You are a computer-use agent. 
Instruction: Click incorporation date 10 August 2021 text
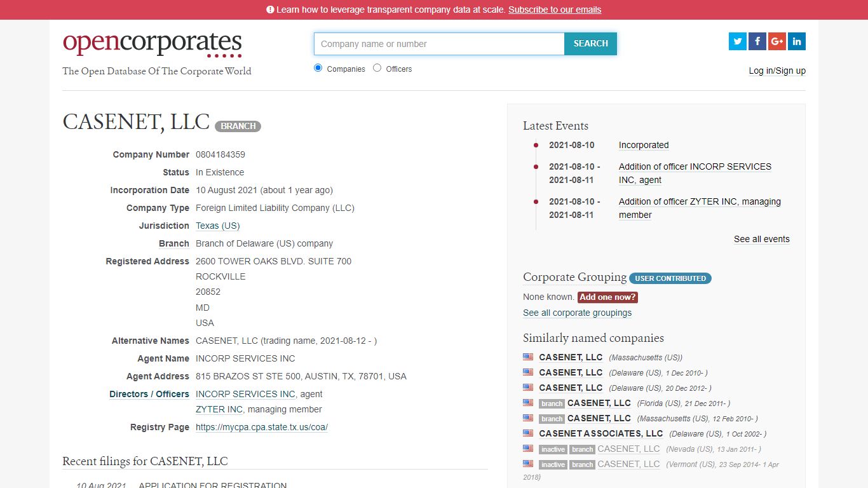pyautogui.click(x=264, y=190)
